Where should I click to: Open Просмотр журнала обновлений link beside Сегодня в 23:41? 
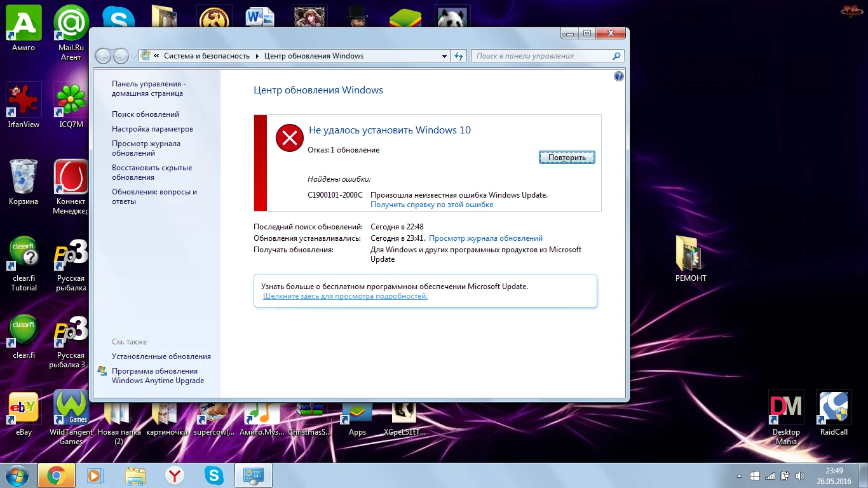tap(485, 238)
